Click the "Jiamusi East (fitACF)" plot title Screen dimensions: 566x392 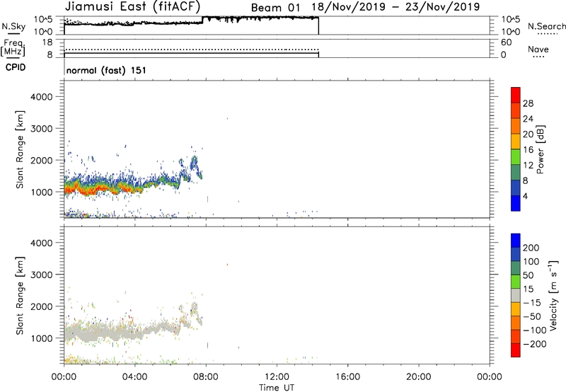[132, 7]
